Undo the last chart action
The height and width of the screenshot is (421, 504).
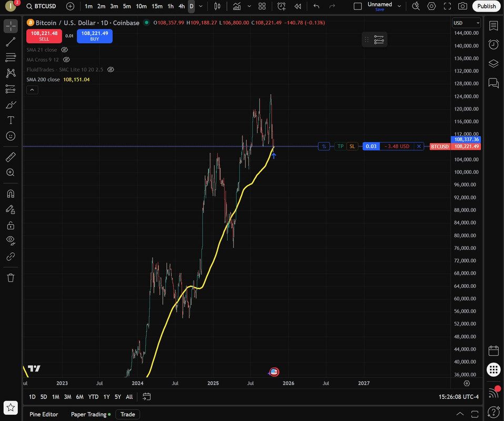(x=316, y=6)
